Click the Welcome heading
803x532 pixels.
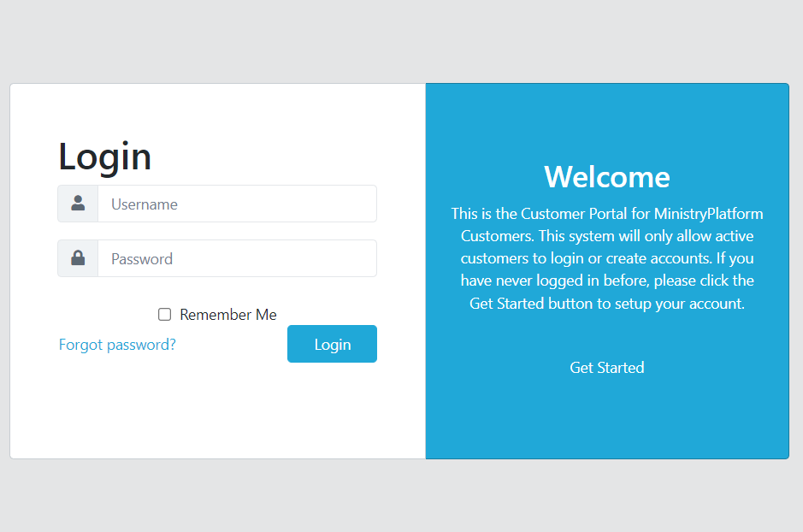607,177
